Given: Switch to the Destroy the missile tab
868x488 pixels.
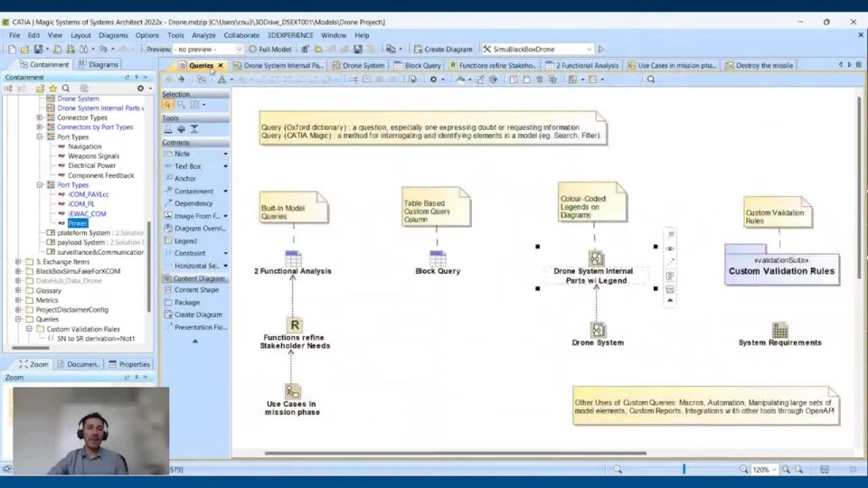Looking at the screenshot, I should (x=759, y=65).
